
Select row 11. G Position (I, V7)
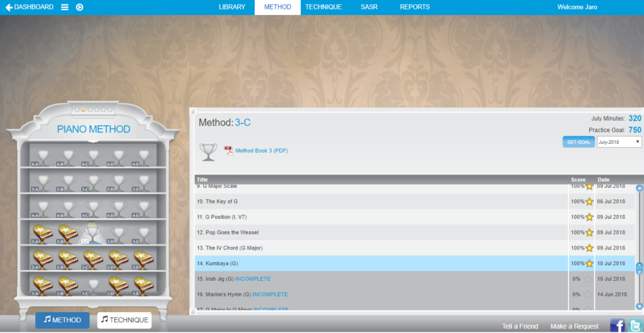(415, 217)
